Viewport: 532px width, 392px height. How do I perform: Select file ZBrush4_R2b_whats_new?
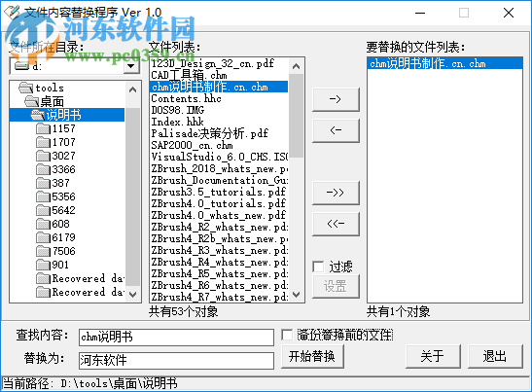[x=219, y=239]
